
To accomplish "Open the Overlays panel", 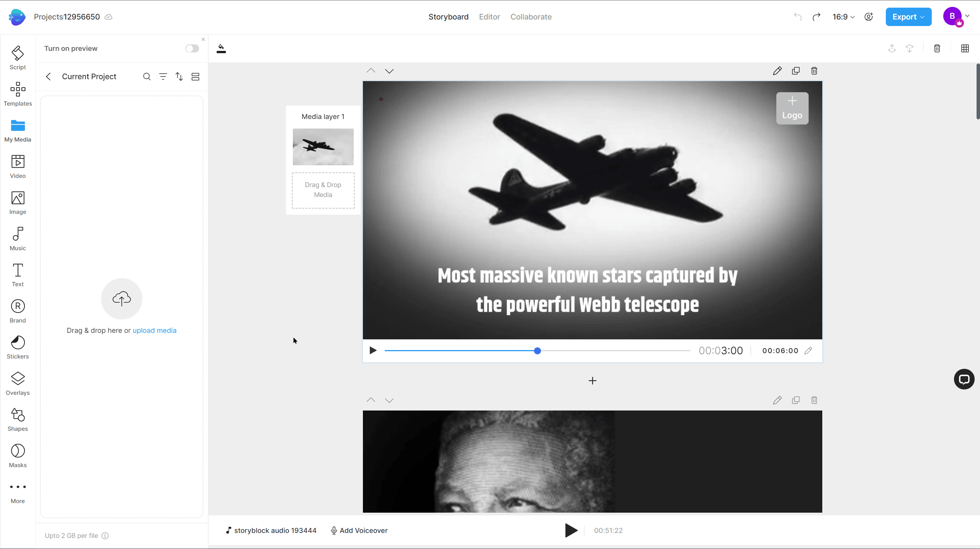I will 18,384.
